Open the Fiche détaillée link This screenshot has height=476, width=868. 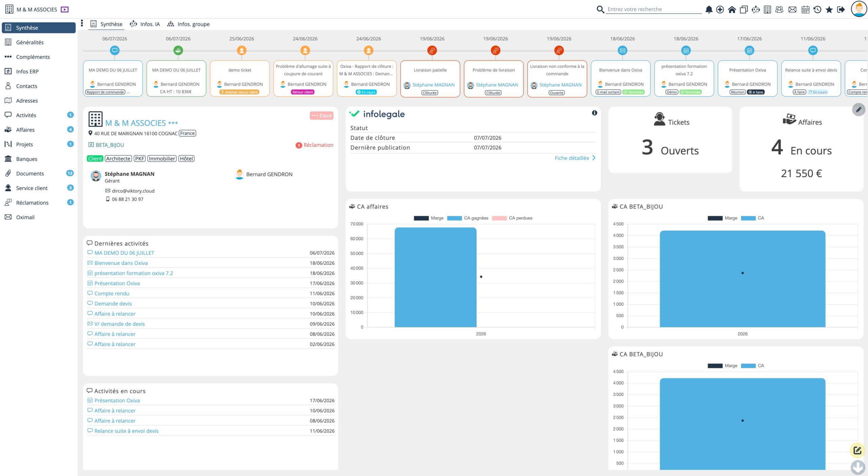pos(575,158)
